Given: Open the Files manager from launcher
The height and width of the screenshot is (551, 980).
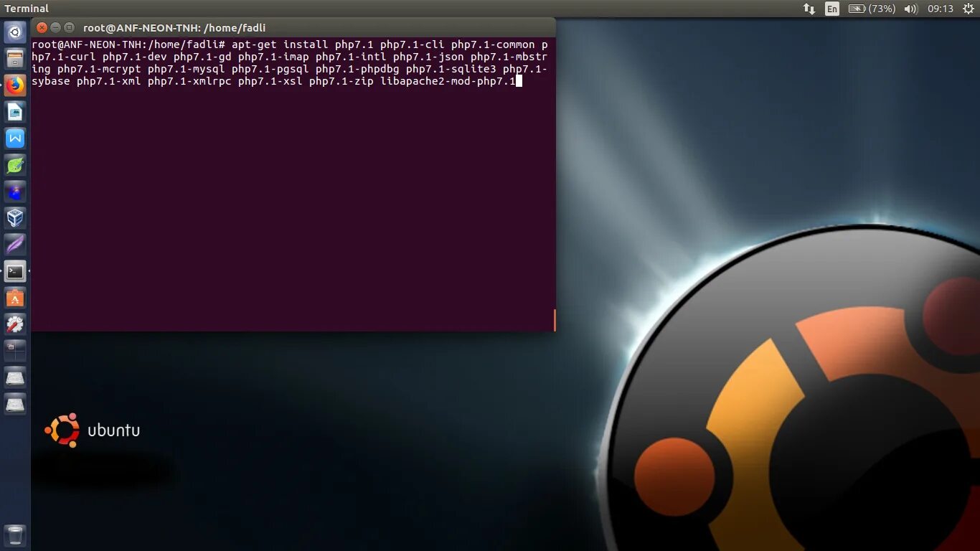Looking at the screenshot, I should pyautogui.click(x=15, y=58).
